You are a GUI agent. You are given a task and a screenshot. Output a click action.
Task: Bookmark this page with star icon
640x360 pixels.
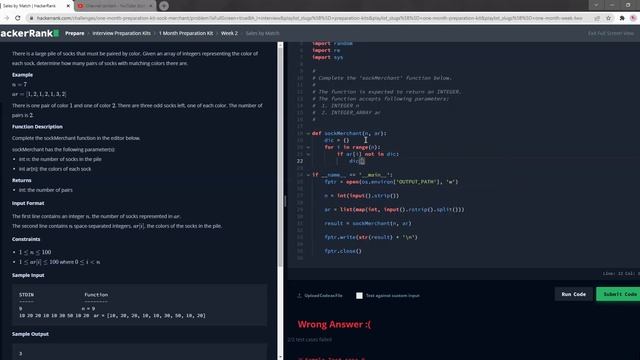[609, 18]
